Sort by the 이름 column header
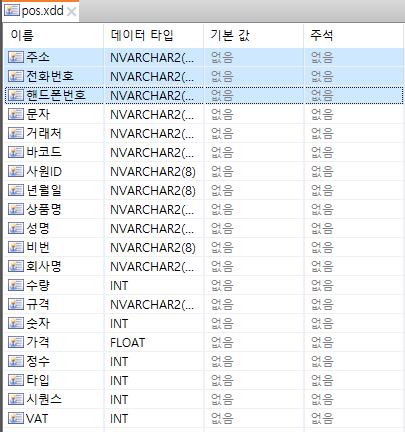Viewport: 405px width, 432px height. pyautogui.click(x=53, y=35)
